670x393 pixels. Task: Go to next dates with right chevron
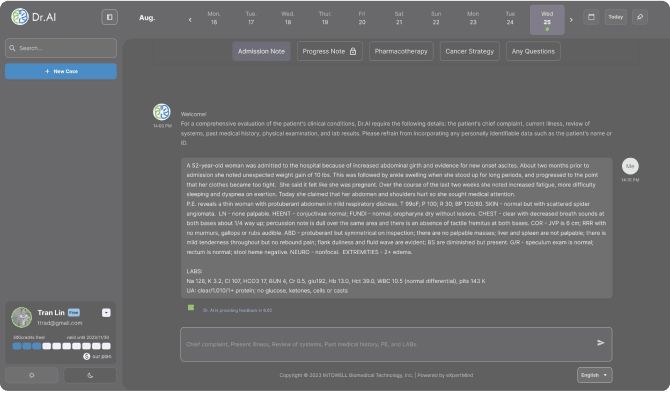click(x=571, y=20)
